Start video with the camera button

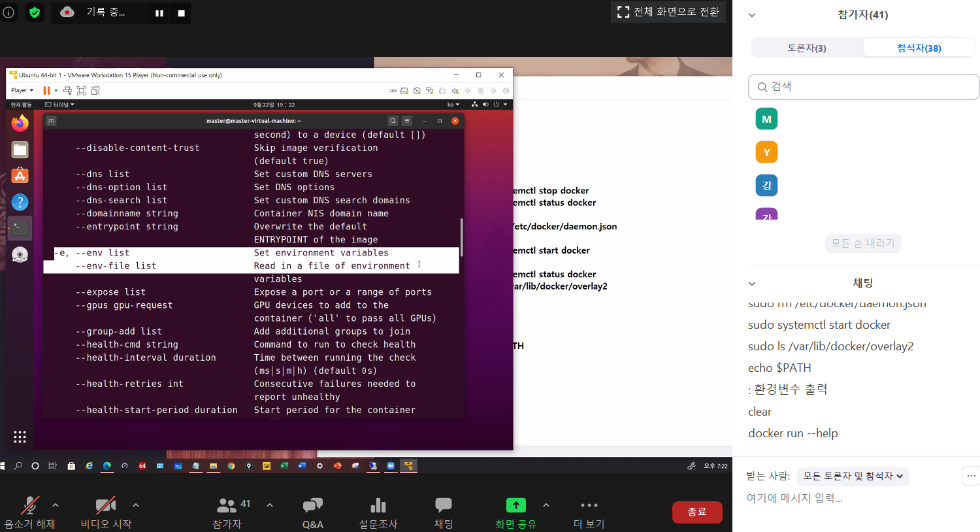pyautogui.click(x=105, y=506)
